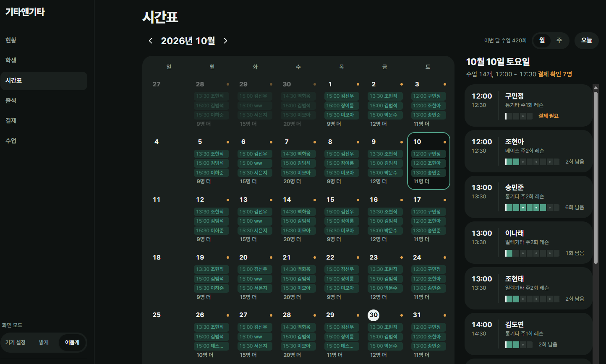Open 구민정 12:00 lesson card
Image resolution: width=606 pixels, height=364 pixels.
(x=528, y=105)
